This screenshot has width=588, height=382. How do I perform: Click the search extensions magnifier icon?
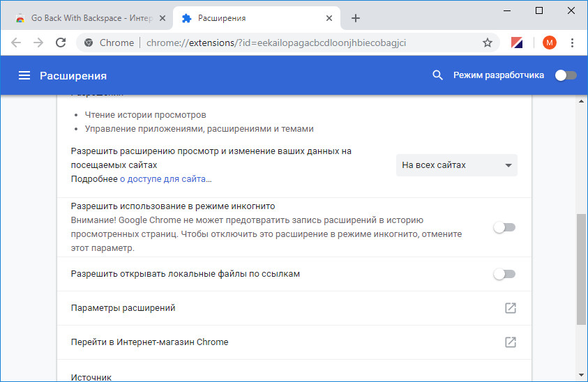438,75
